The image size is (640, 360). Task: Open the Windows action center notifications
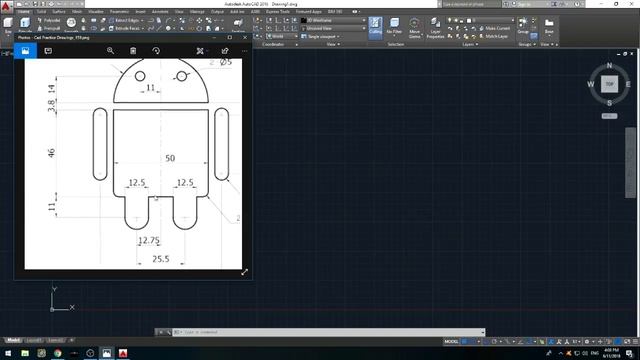point(630,353)
